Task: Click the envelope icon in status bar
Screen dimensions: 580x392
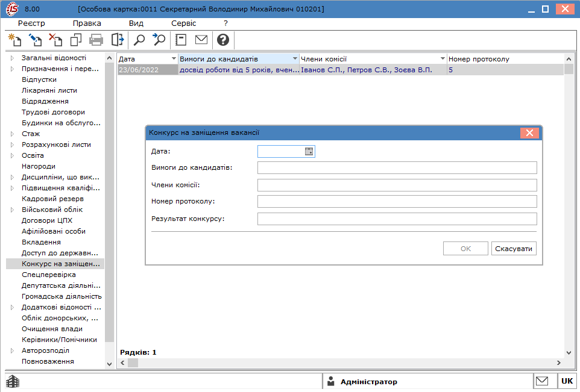Action: coord(542,381)
